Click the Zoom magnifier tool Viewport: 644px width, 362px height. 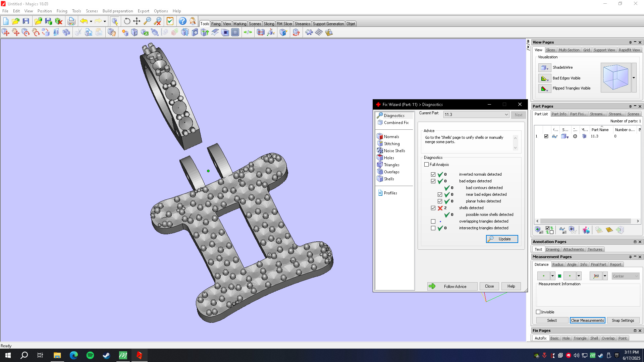tap(147, 21)
